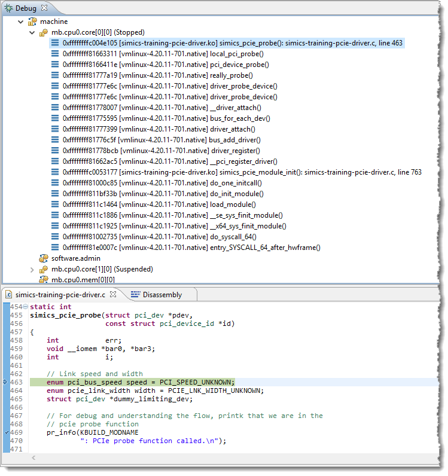The width and height of the screenshot is (448, 476).
Task: Click the stack frame icon beside __pci_register_driver()
Action: click(55, 161)
